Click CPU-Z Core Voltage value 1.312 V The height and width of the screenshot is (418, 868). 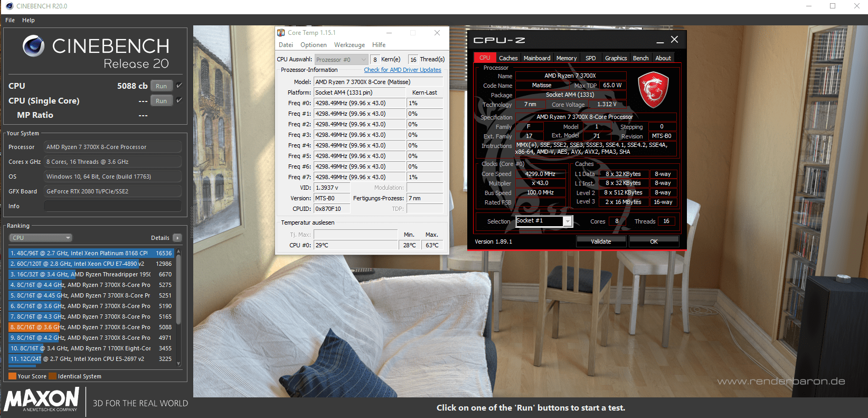[607, 105]
